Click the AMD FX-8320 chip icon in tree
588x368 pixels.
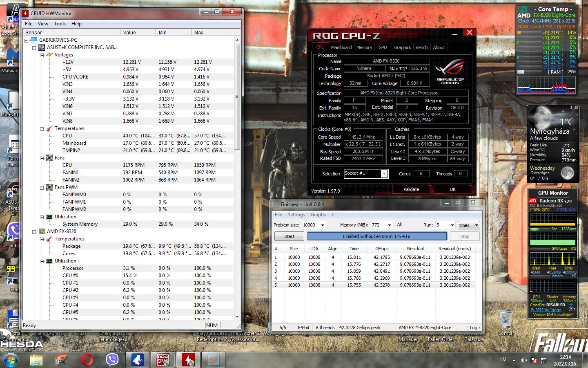tap(42, 231)
